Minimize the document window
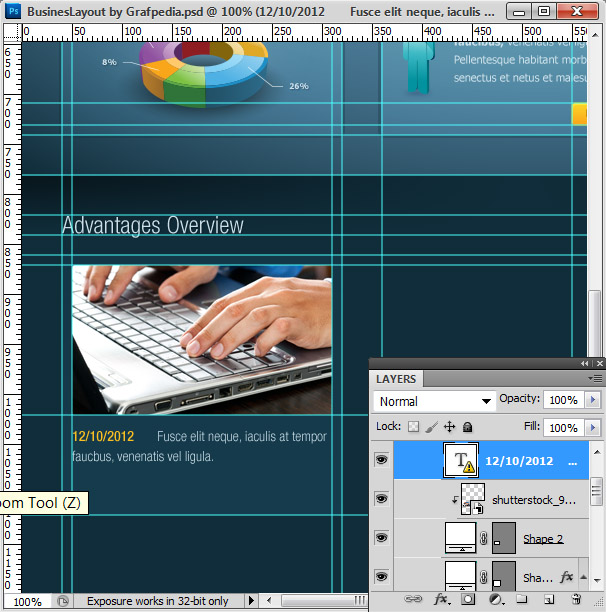The width and height of the screenshot is (606, 612). tap(519, 11)
